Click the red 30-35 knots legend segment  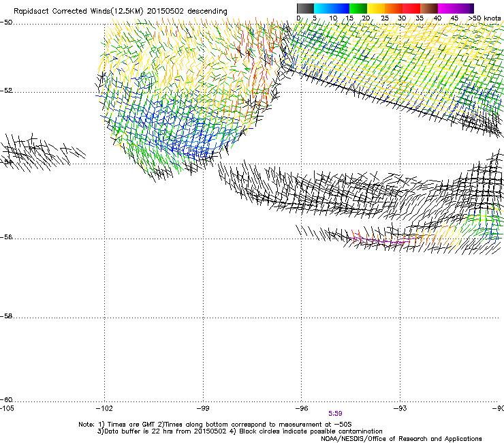[x=411, y=8]
